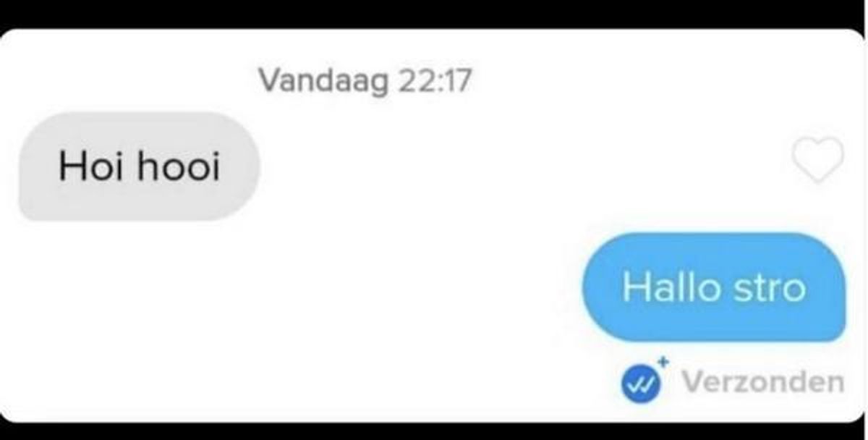Click the black bar above the chat
Viewport: 868px width, 440px height.
pos(434,13)
